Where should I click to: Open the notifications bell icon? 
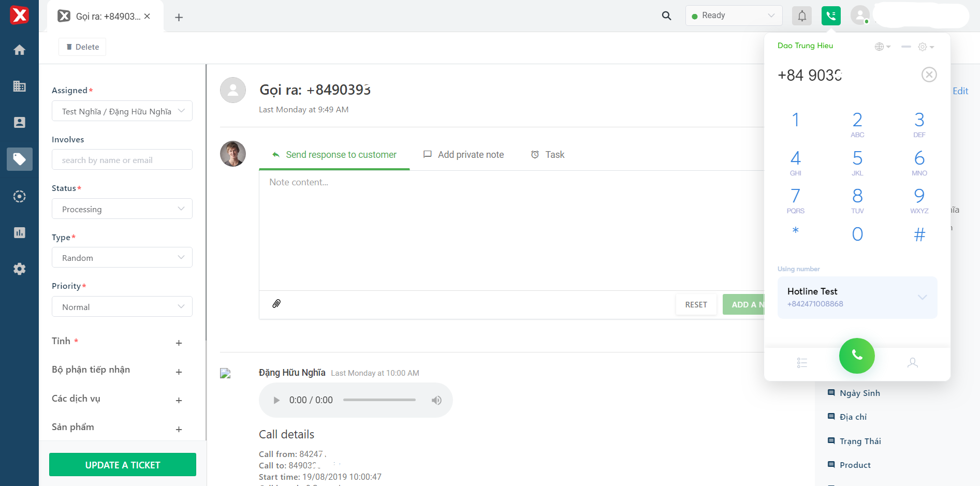[802, 16]
